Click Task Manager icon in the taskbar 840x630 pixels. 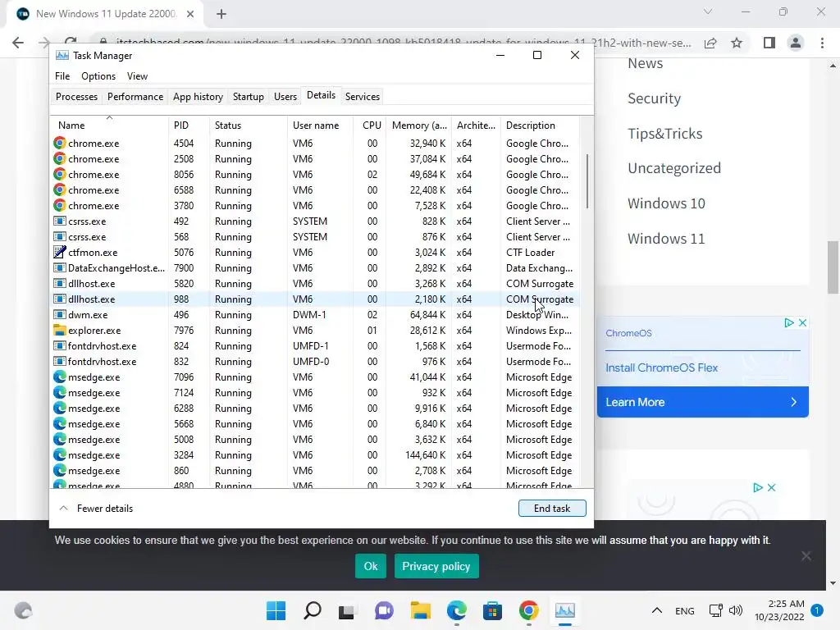point(564,610)
